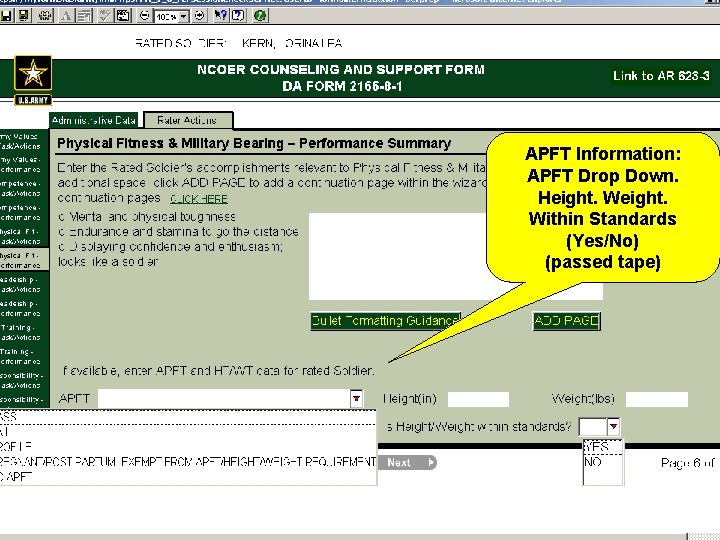Select highlighted Physical Fitness Performance sidebar item
This screenshot has width=720, height=540.
(x=23, y=260)
